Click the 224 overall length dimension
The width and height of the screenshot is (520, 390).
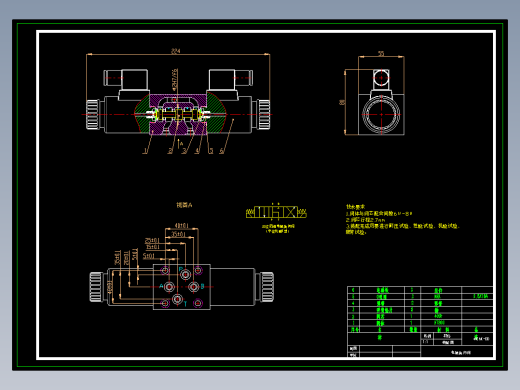click(175, 51)
